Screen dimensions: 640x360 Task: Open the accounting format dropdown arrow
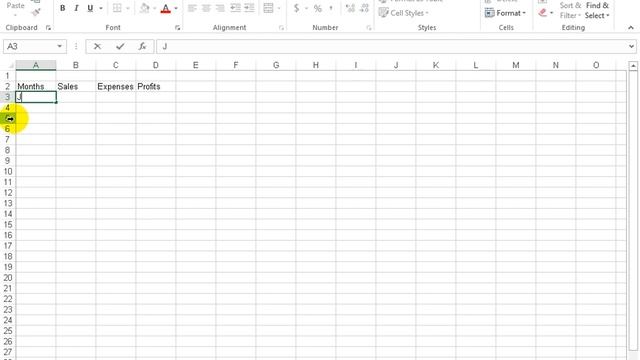pos(306,8)
